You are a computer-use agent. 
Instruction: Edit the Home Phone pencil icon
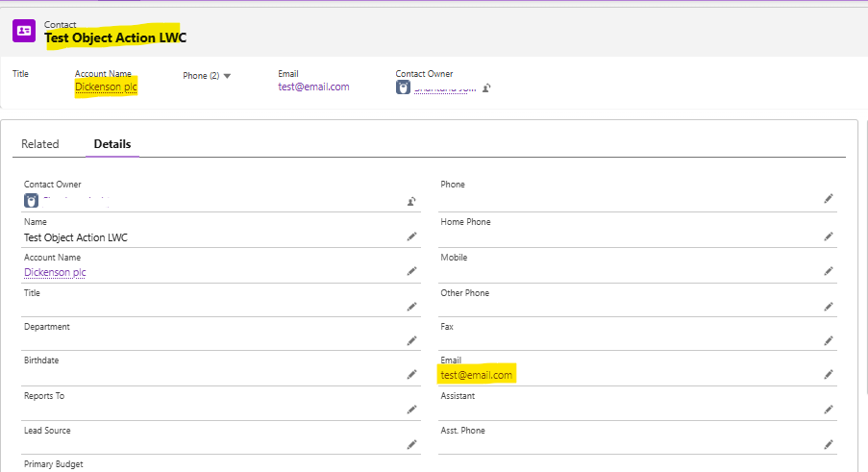coord(829,236)
